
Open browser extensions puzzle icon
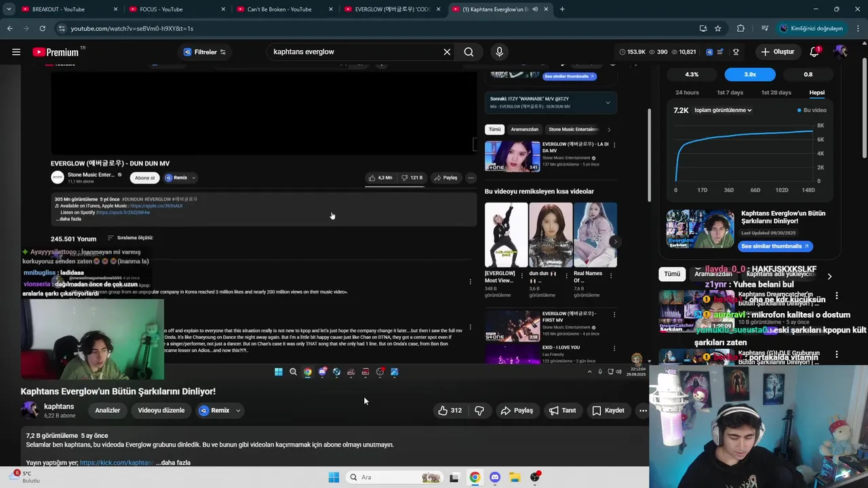point(741,28)
